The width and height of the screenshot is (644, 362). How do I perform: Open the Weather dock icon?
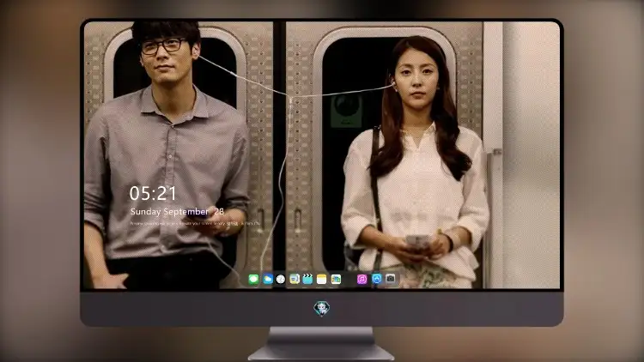(x=268, y=280)
